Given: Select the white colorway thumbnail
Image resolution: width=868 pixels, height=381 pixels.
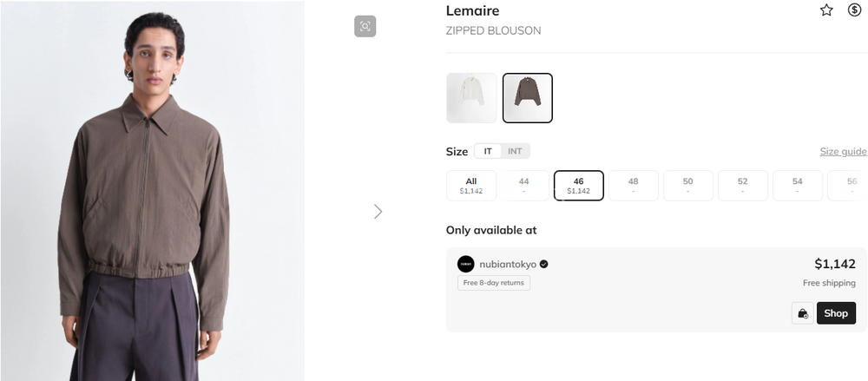Looking at the screenshot, I should [x=471, y=98].
